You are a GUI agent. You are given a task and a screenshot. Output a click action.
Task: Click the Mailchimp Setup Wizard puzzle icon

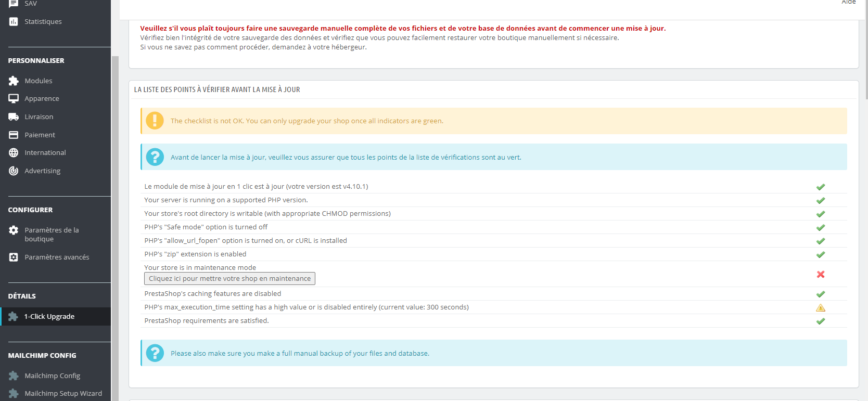coord(14,393)
